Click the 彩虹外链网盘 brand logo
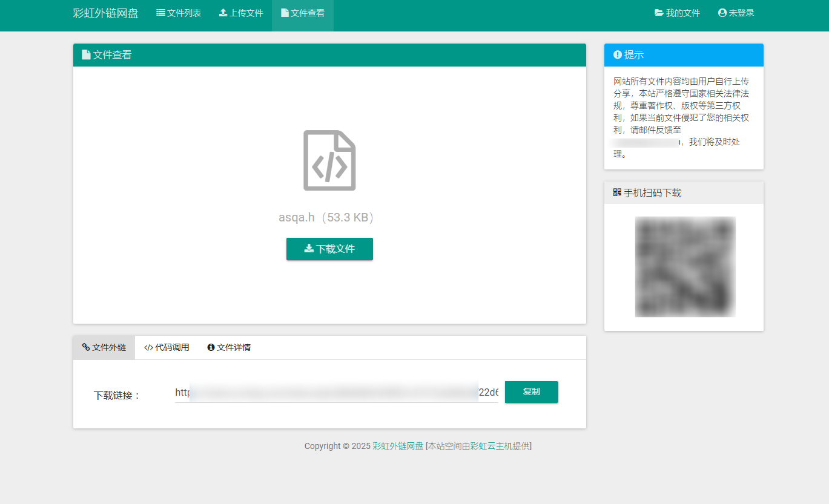Viewport: 829px width, 504px height. 105,13
